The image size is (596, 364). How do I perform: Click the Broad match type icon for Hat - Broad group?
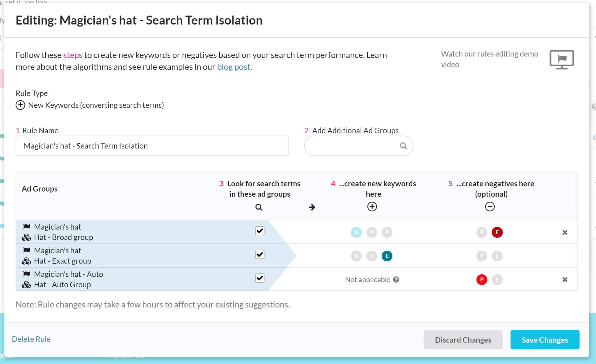pyautogui.click(x=356, y=232)
